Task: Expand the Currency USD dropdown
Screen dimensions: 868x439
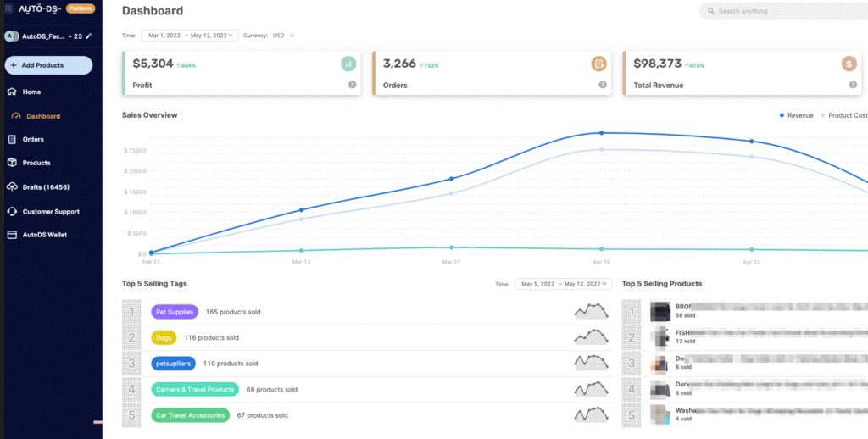Action: (283, 36)
